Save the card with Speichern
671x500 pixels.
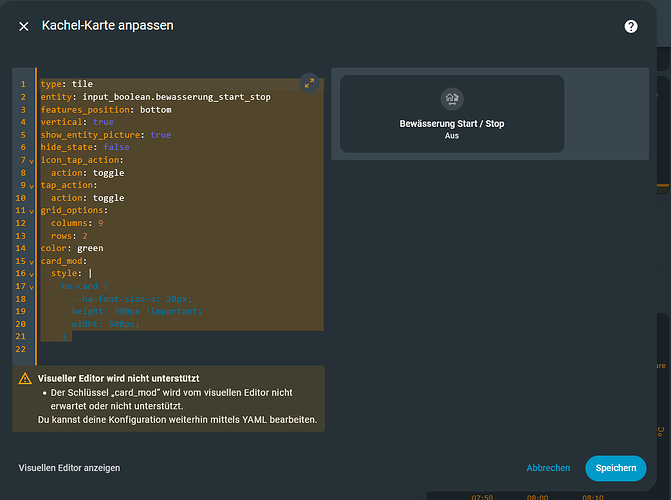pos(615,468)
